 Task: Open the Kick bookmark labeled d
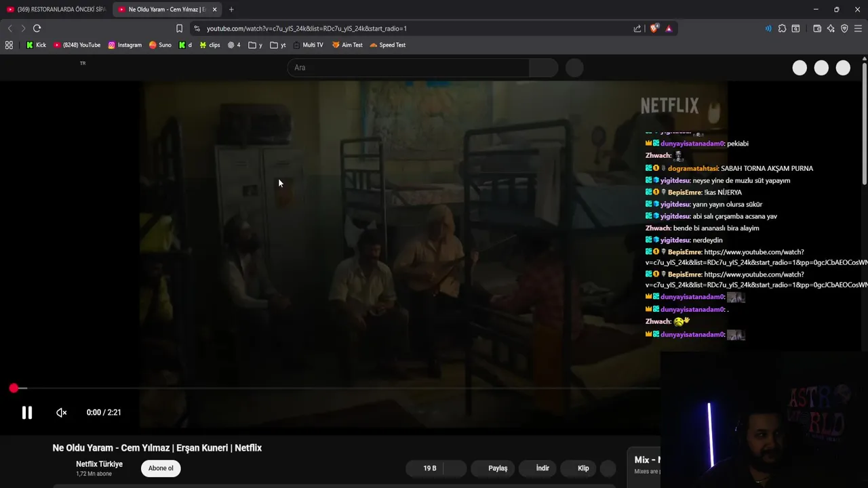point(185,45)
